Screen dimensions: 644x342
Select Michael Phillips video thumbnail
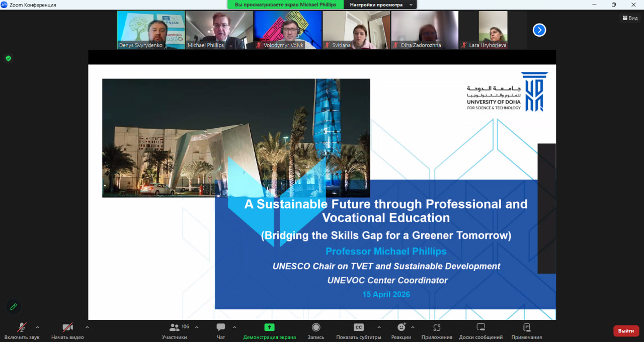[x=219, y=30]
